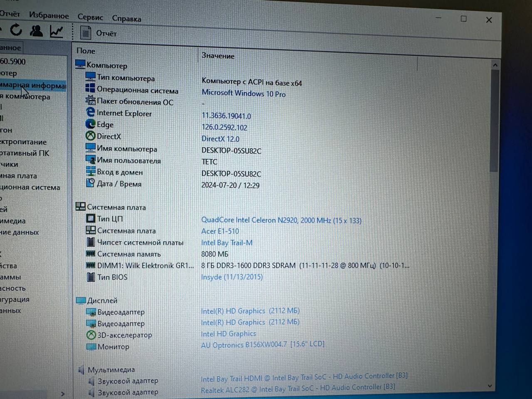
Task: Open the Acer E1-510 link
Action: 220,231
